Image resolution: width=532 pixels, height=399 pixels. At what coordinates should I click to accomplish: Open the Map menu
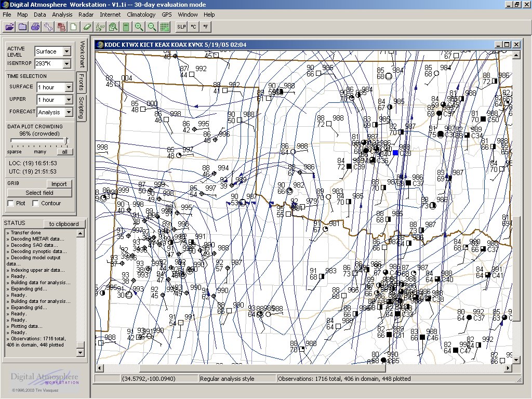(x=22, y=15)
